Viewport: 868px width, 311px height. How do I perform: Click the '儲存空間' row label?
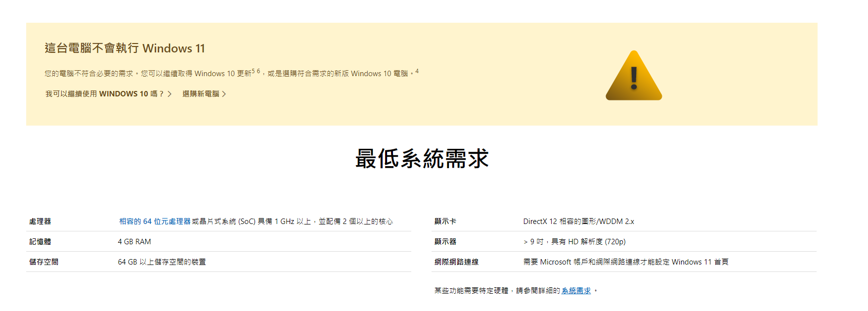click(x=43, y=262)
